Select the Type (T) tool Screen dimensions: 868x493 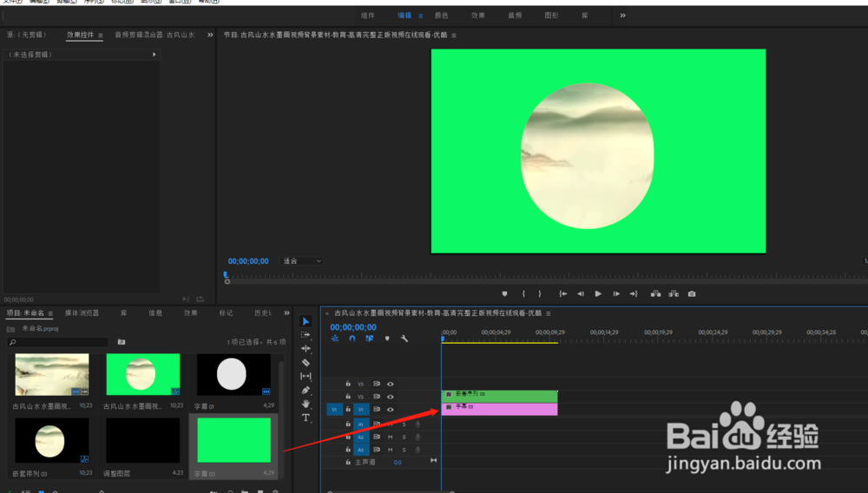coord(306,417)
